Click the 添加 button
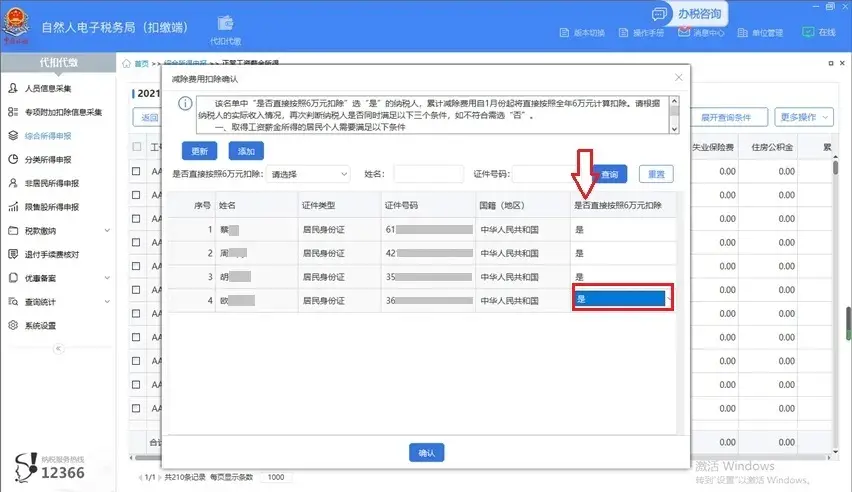 pyautogui.click(x=246, y=151)
